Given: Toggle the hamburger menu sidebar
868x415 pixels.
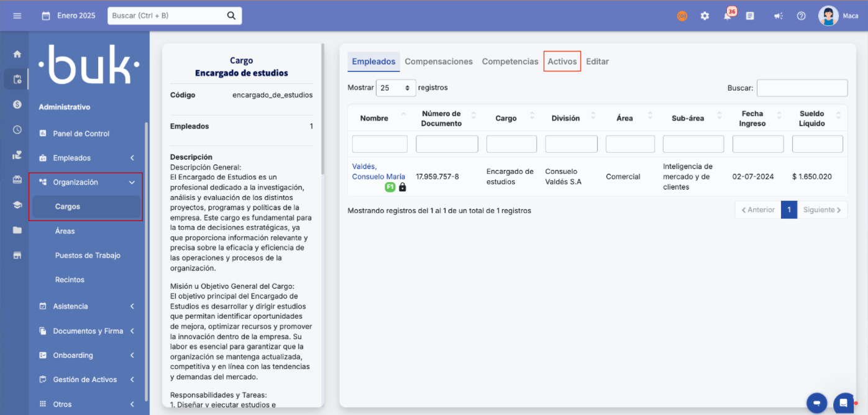Looking at the screenshot, I should 17,16.
